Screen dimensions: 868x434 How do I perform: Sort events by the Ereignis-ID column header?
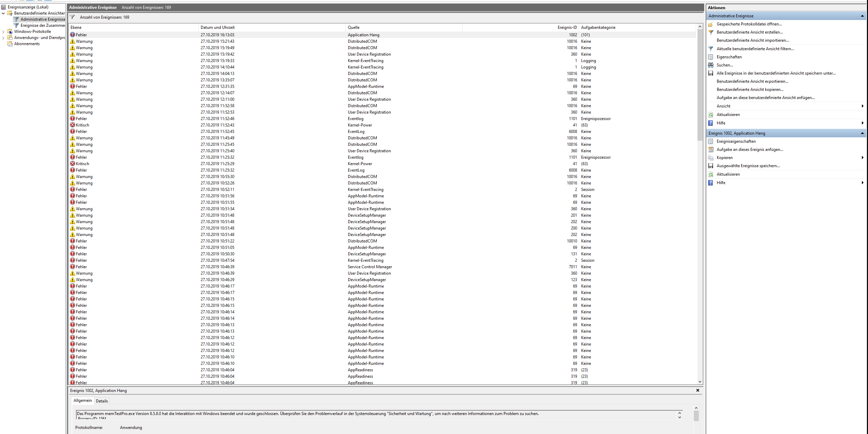pyautogui.click(x=567, y=27)
